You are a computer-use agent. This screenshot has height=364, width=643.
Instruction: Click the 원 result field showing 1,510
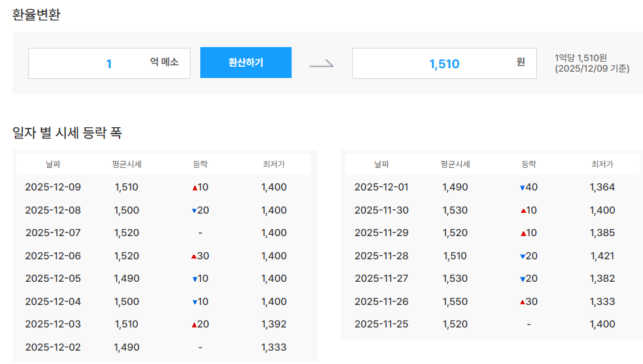coord(444,63)
